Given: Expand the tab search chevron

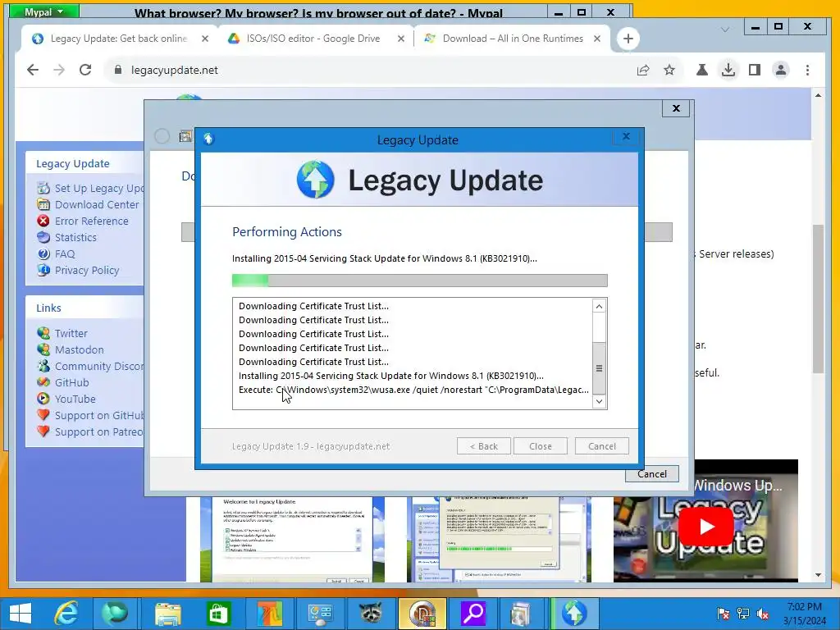Looking at the screenshot, I should (x=725, y=30).
